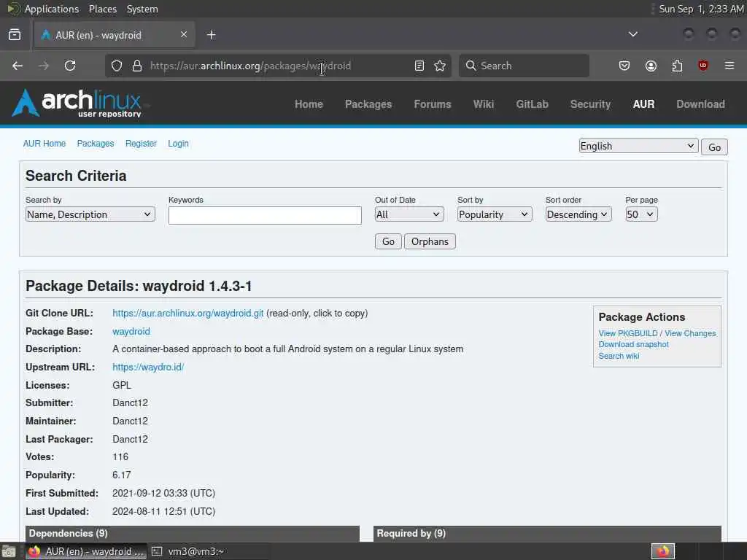
Task: Select the AUR waydroid Firefox taskbar item
Action: 87,551
